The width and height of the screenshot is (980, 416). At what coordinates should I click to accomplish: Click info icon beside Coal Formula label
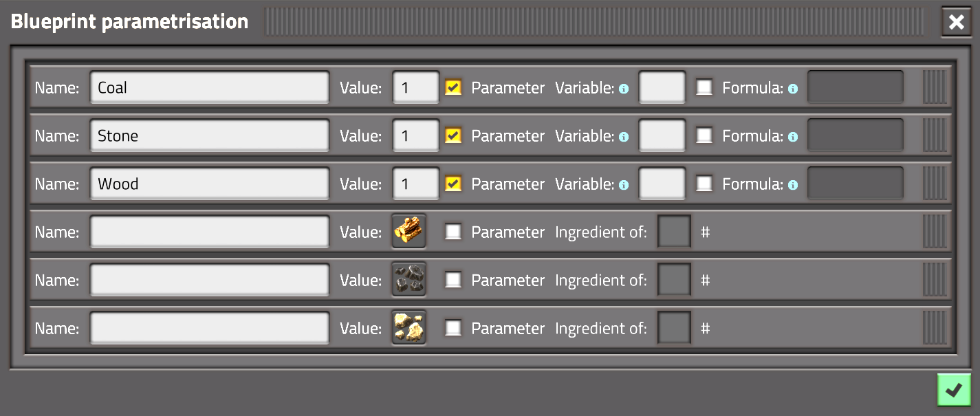point(793,89)
